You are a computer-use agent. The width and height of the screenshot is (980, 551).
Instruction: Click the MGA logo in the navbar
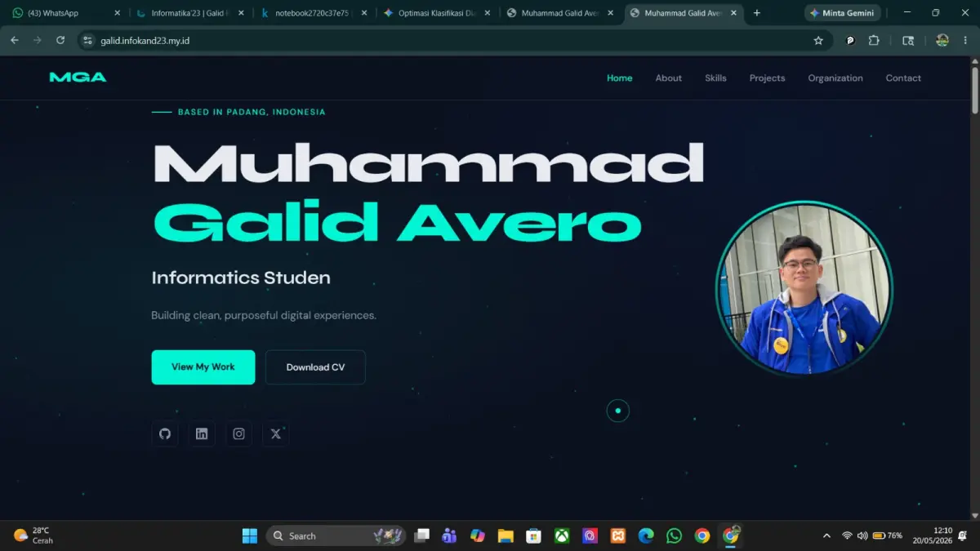pos(78,78)
